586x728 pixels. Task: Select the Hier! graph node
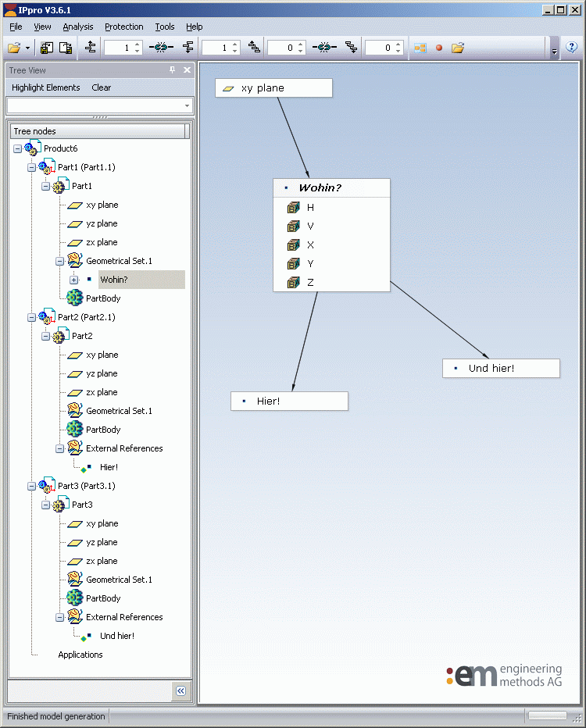click(289, 401)
